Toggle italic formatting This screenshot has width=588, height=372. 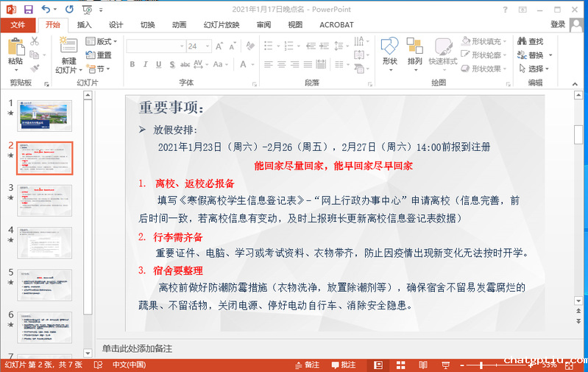[146, 64]
